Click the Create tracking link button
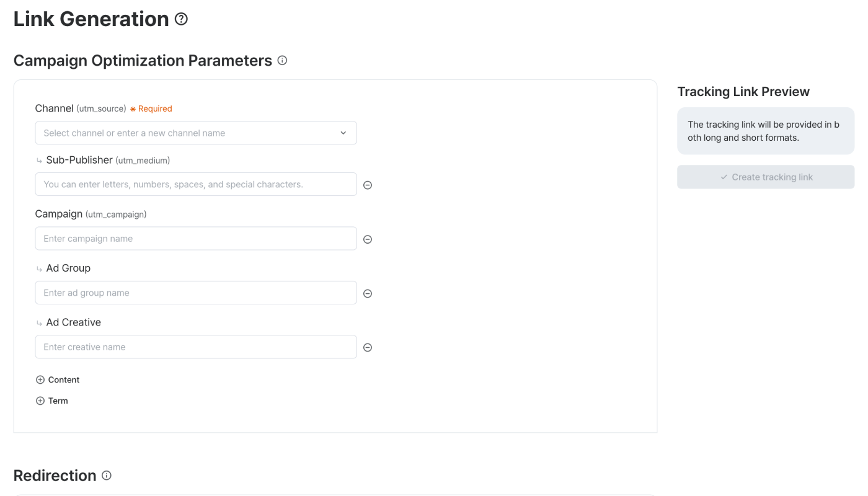The image size is (868, 496). click(766, 177)
